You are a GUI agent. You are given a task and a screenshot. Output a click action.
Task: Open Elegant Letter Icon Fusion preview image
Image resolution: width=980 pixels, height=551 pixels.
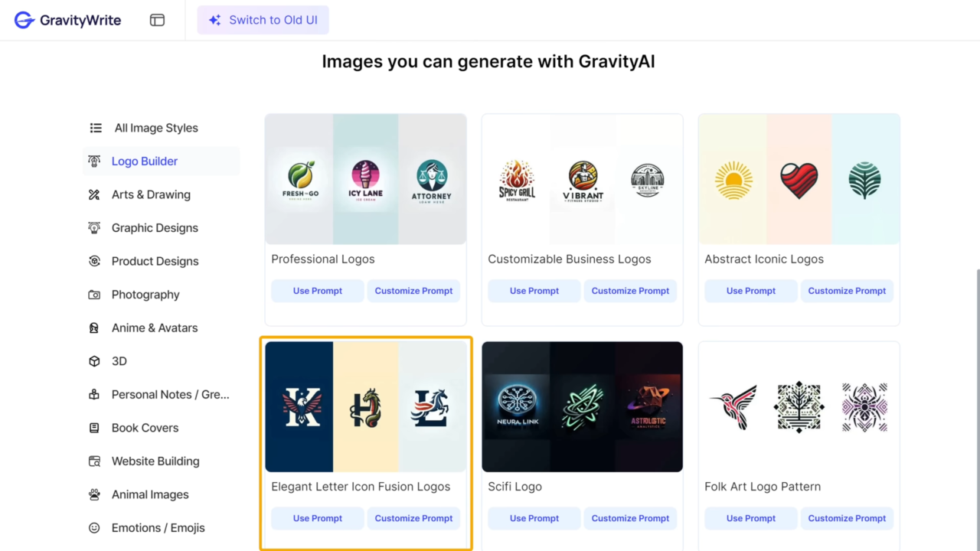pos(366,406)
